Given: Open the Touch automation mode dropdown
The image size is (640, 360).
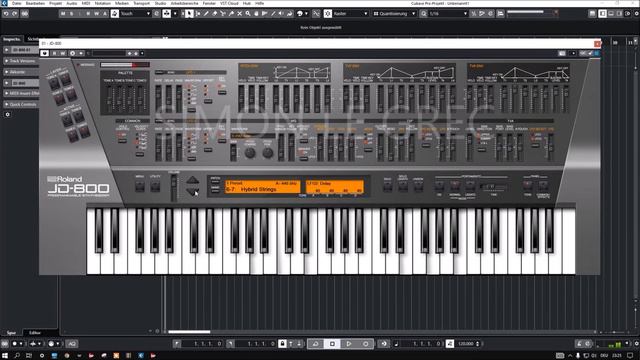Looking at the screenshot, I should pyautogui.click(x=136, y=13).
